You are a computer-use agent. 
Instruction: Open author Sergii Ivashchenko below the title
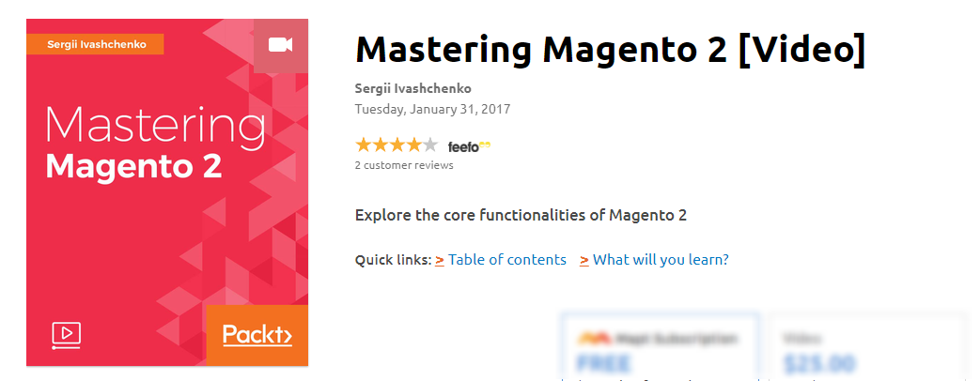coord(413,88)
